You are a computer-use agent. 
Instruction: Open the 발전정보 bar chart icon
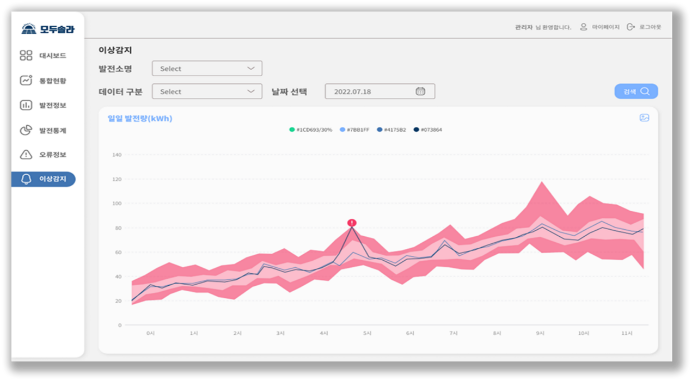click(26, 105)
